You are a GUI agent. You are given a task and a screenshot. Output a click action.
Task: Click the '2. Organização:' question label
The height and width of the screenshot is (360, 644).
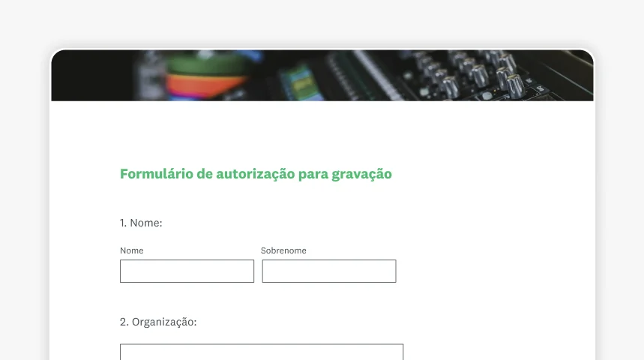click(158, 322)
